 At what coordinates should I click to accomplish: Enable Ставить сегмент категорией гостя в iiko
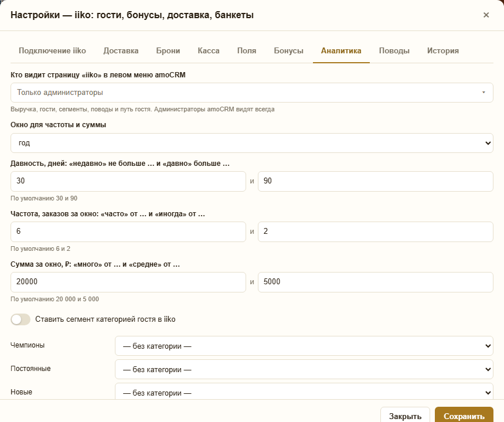(x=21, y=319)
